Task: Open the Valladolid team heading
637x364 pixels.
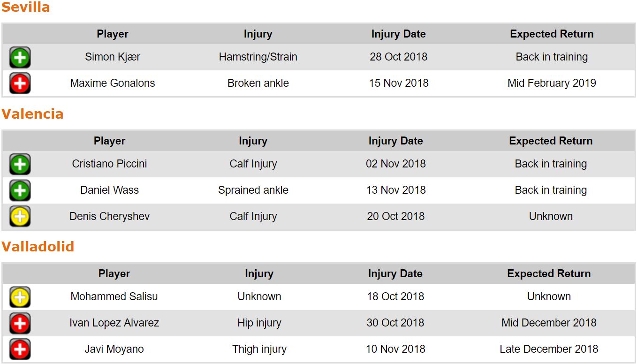Action: point(38,247)
